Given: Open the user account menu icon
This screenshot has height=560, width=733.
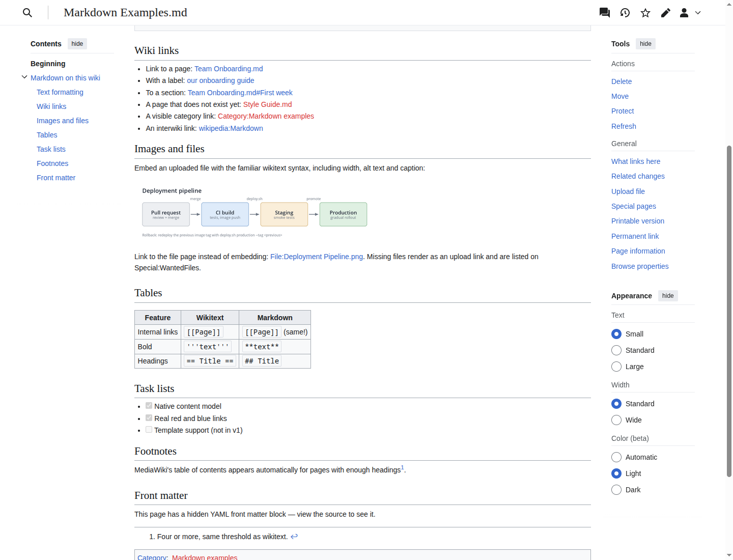Looking at the screenshot, I should pos(684,13).
